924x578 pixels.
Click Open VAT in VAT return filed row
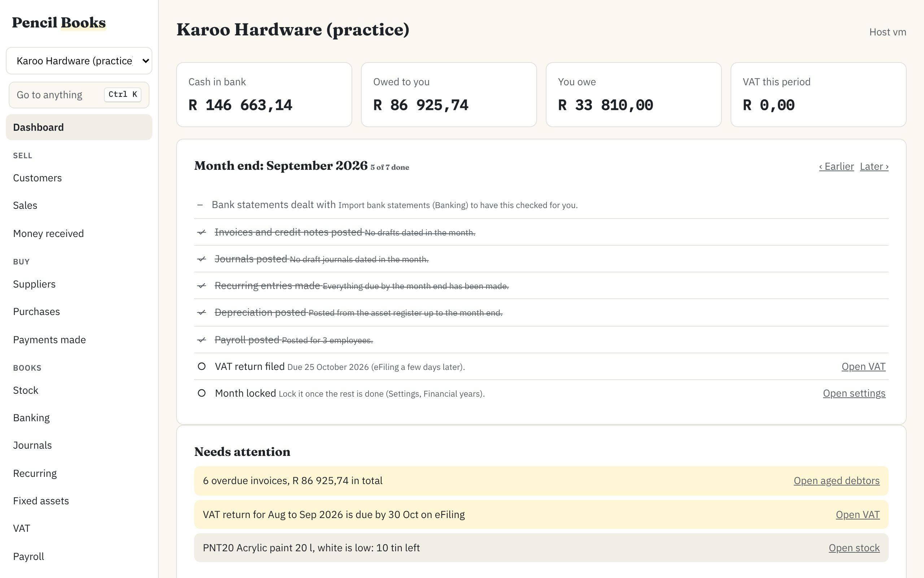pyautogui.click(x=863, y=366)
